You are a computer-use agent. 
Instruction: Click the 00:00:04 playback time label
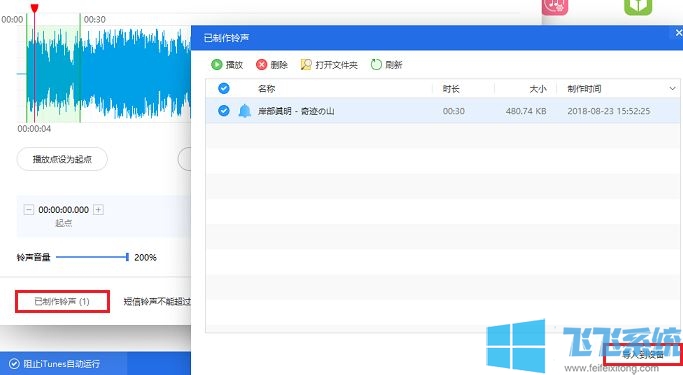(x=34, y=128)
